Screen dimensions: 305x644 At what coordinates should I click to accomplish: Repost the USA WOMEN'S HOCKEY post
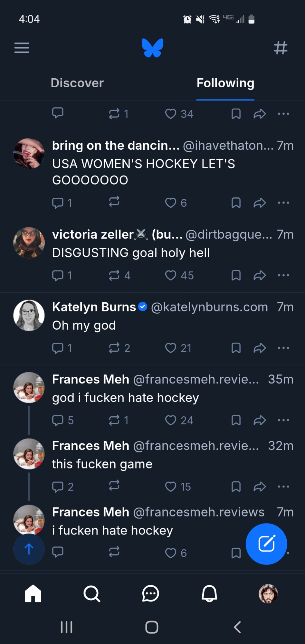coord(114,202)
